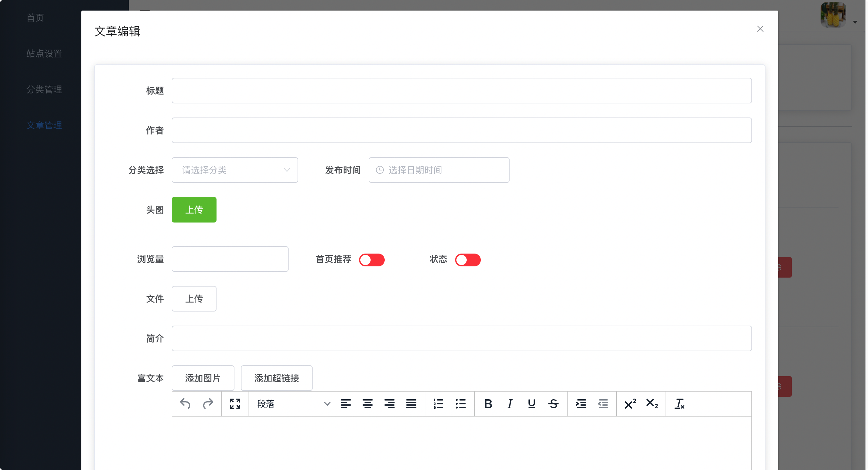Open the 请选择分类 category dropdown
This screenshot has width=868, height=470.
point(234,170)
